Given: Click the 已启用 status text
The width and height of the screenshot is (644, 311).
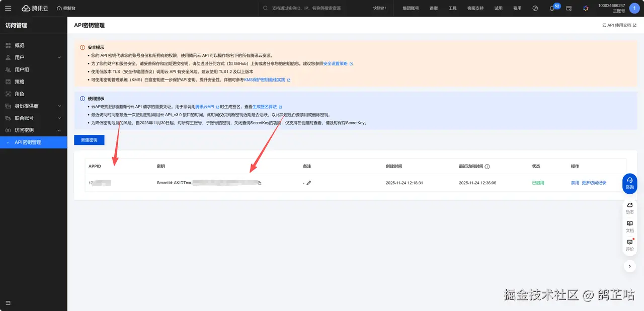Looking at the screenshot, I should pos(538,183).
